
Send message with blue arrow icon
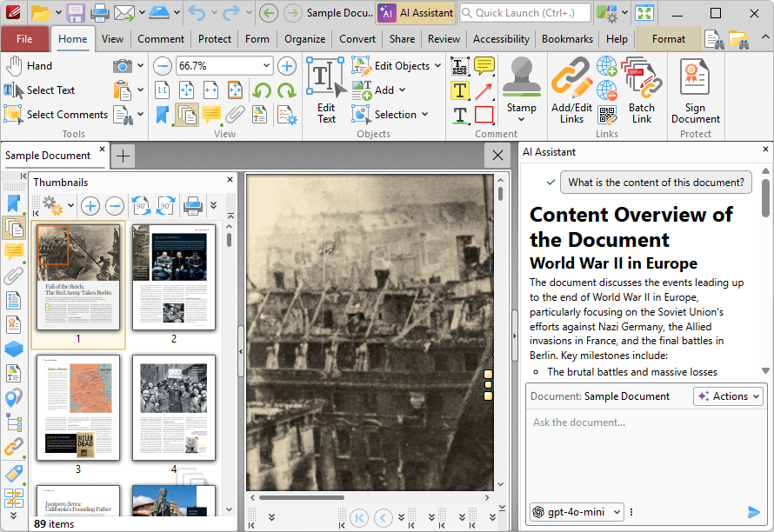coord(753,512)
